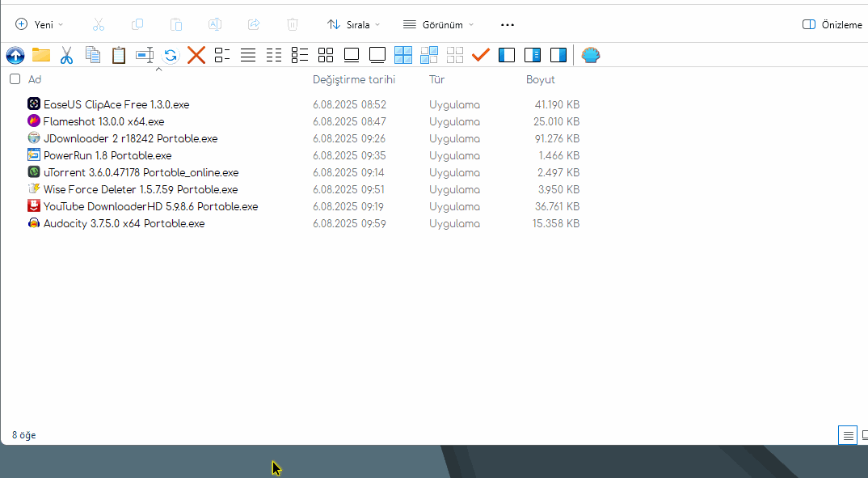Screen dimensions: 868x478
Task: Click the 91.276 KB size cell
Action: 557,138
